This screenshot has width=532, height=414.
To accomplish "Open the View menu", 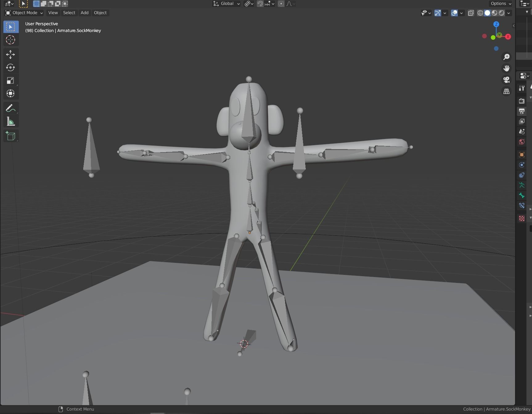I will 53,13.
